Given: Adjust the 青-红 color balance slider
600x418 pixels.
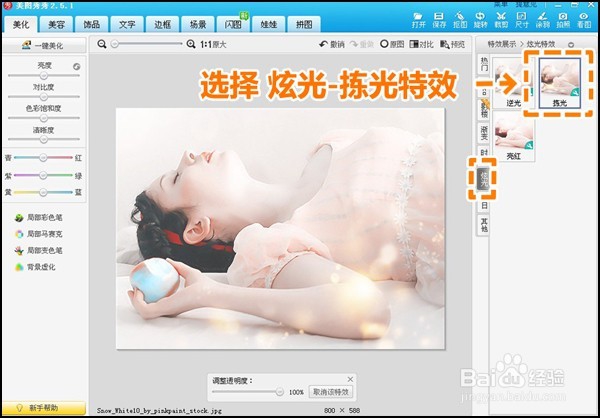Looking at the screenshot, I should (x=43, y=157).
